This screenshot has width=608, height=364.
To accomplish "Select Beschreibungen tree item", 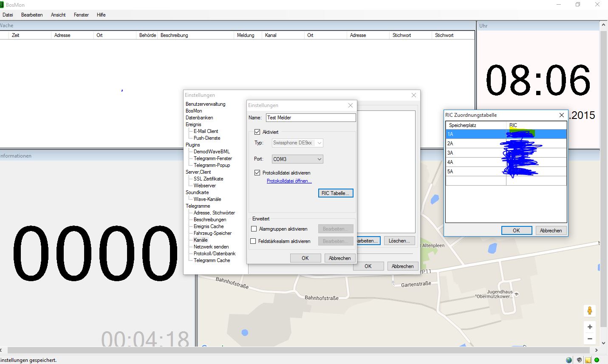I will pyautogui.click(x=210, y=220).
